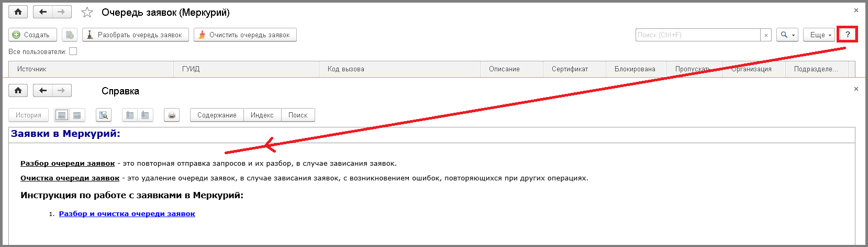868x247 pixels.
Task: Close the Справка window
Action: (x=856, y=89)
